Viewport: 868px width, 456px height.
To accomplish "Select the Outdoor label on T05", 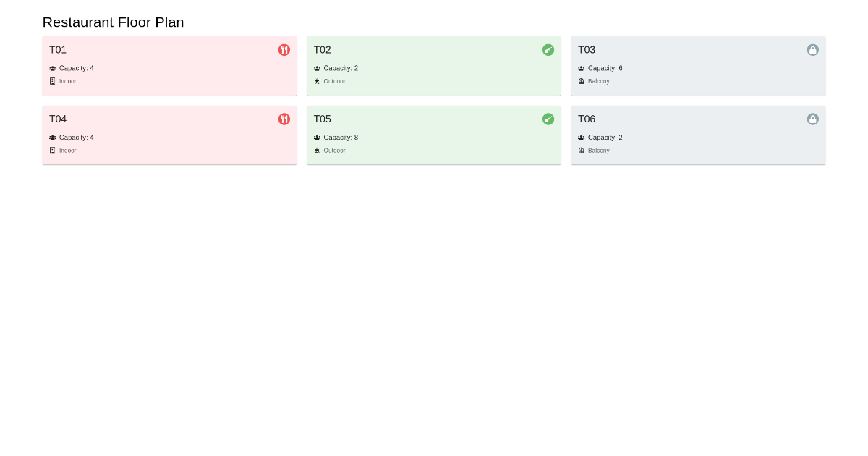I will click(334, 151).
